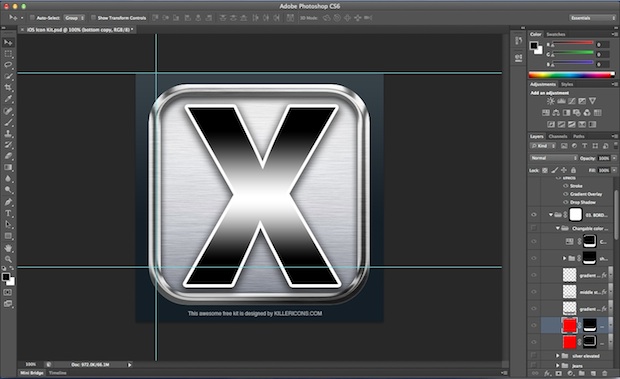Image resolution: width=620 pixels, height=379 pixels.
Task: Add a Vibrance adjustment
Action: coord(592,101)
